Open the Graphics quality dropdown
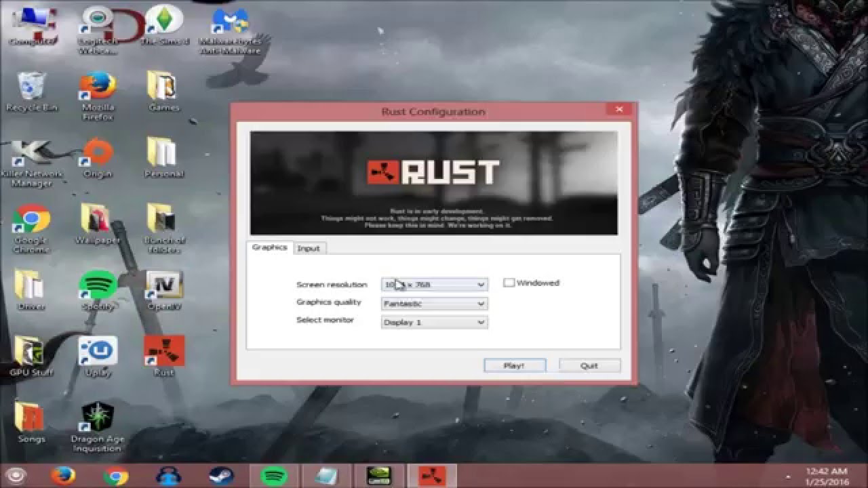 (x=434, y=304)
